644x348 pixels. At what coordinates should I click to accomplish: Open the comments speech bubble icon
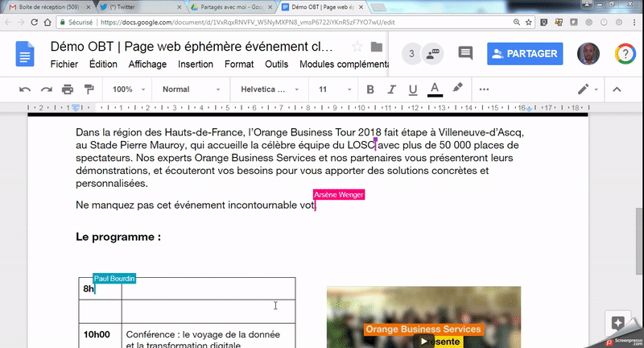[465, 53]
